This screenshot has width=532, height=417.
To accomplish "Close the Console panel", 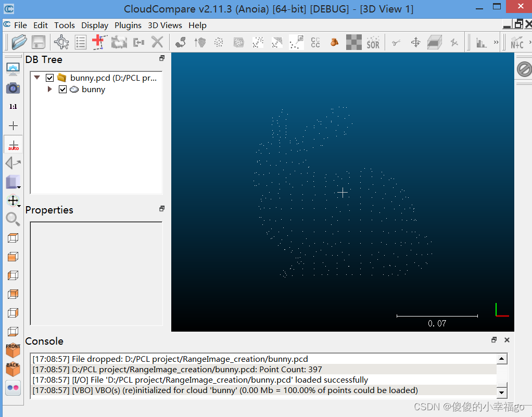I will tap(507, 339).
